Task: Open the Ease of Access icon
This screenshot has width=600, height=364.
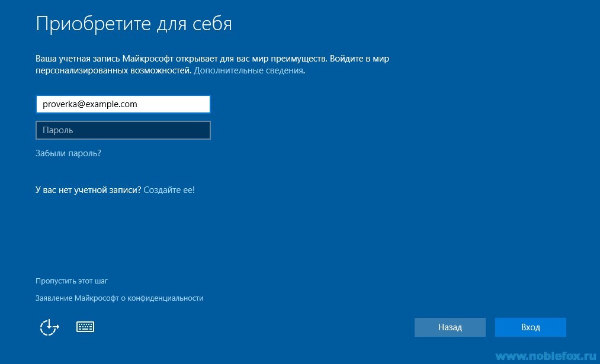Action: point(50,328)
